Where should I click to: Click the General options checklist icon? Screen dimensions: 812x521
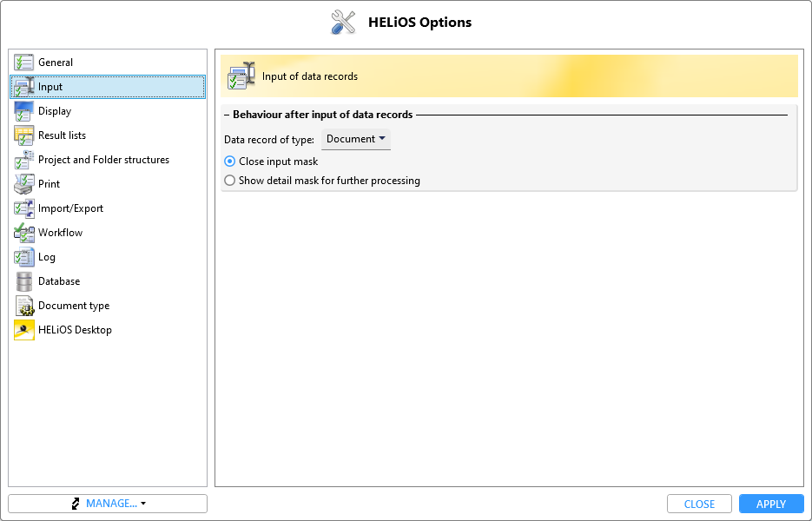pos(23,63)
